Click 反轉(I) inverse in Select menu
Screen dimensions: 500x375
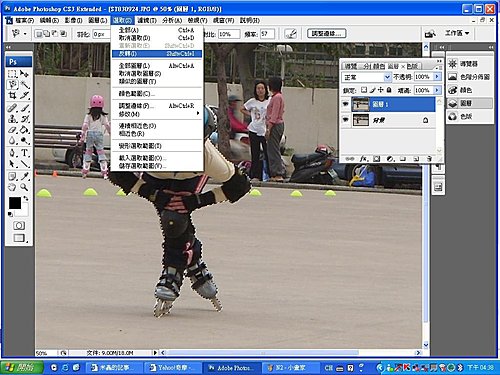pyautogui.click(x=156, y=54)
